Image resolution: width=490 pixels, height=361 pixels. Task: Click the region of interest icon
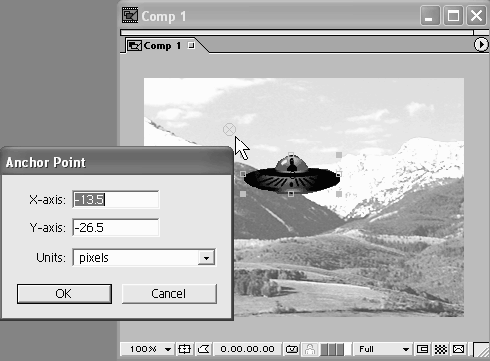click(422, 349)
